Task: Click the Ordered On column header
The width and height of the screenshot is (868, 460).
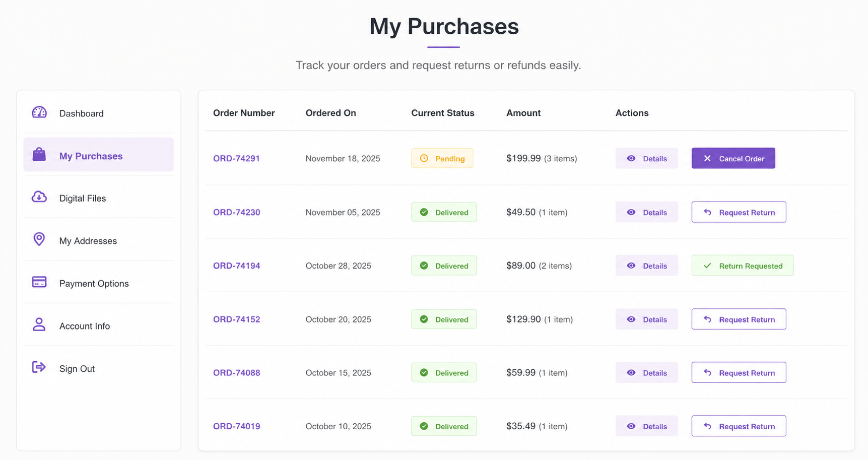Action: coord(330,113)
